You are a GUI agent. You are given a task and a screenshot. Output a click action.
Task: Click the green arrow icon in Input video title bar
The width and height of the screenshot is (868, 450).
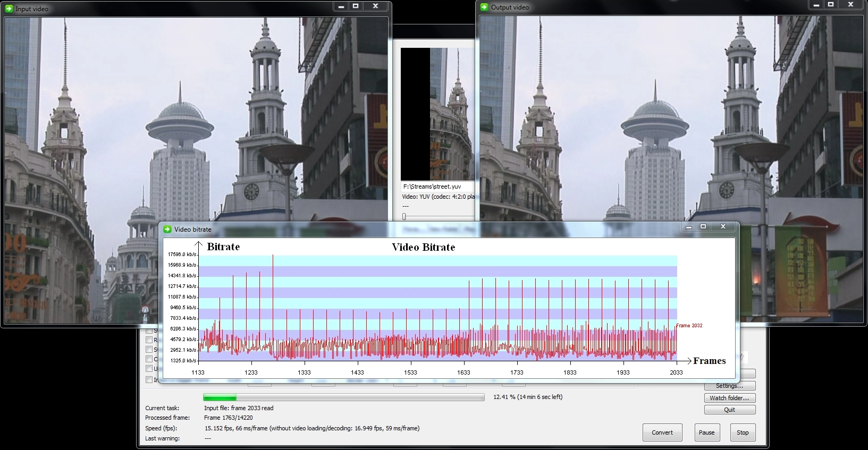tap(9, 9)
